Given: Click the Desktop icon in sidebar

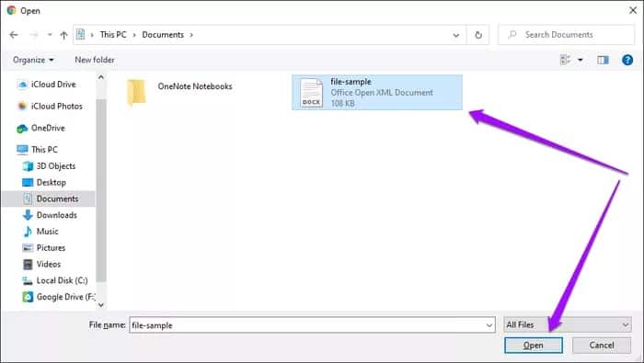Looking at the screenshot, I should click(28, 183).
